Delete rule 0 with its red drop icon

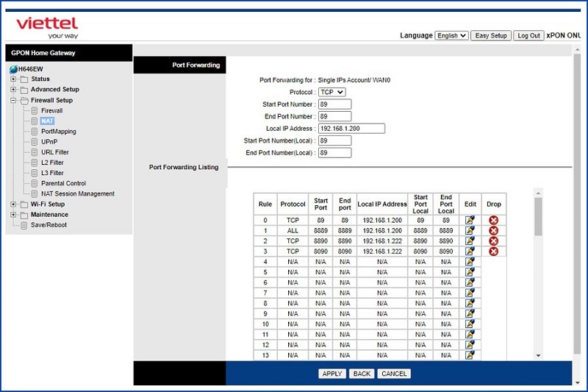click(x=493, y=220)
